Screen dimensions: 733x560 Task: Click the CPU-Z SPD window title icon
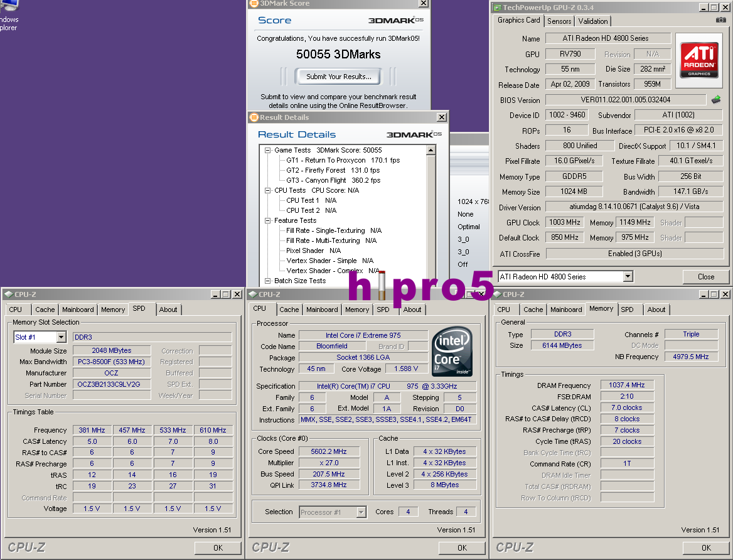coord(8,294)
